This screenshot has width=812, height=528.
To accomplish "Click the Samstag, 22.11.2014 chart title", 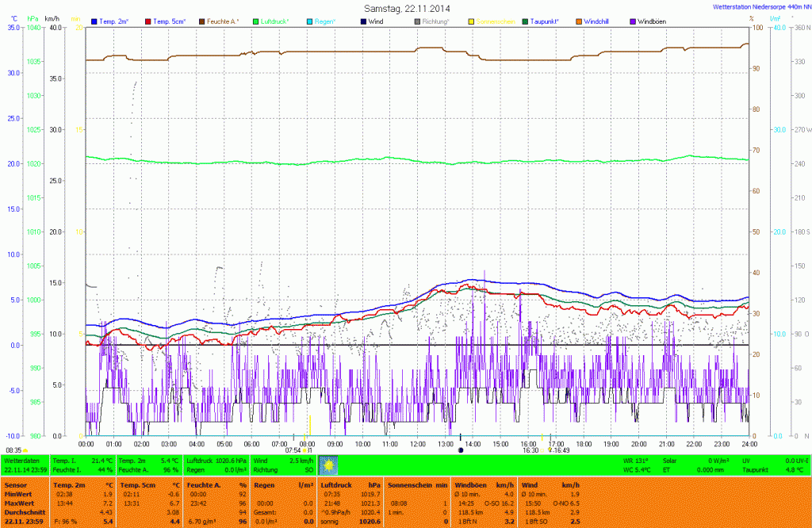I will pos(406,7).
